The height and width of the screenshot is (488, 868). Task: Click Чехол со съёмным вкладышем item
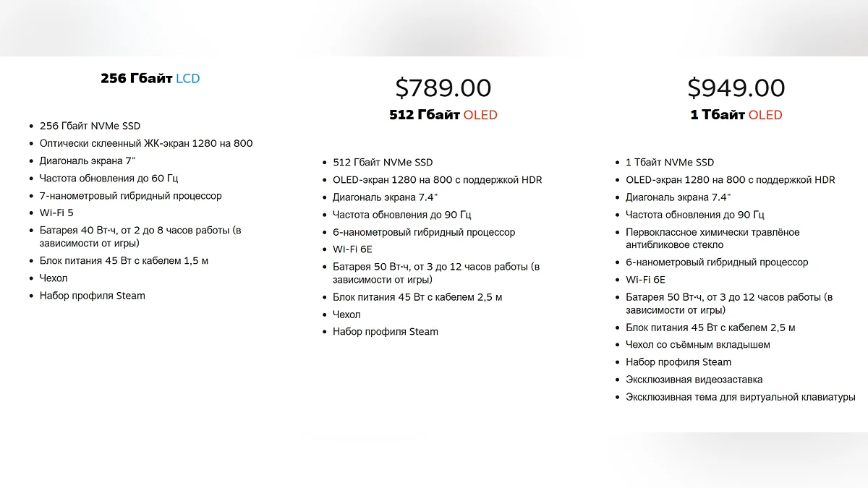point(698,344)
